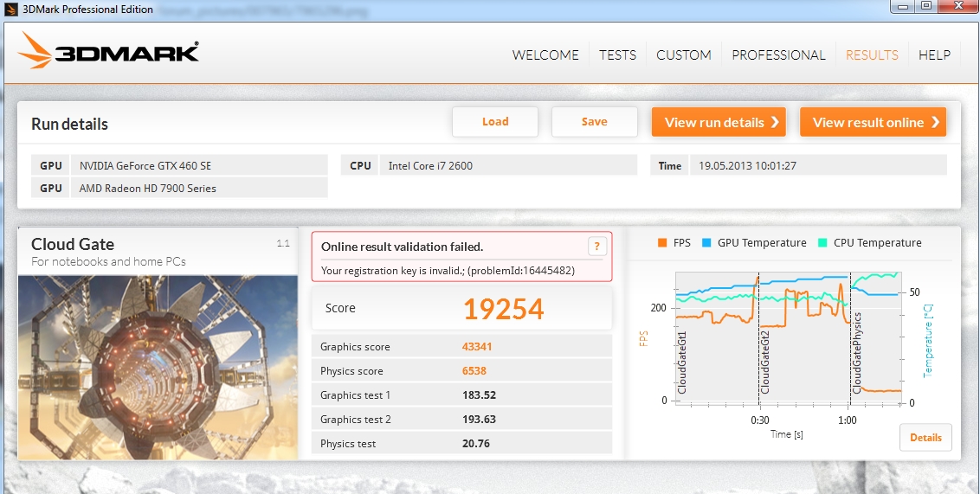Viewport: 980px width, 494px height.
Task: Click the Physics test value 20.76
Action: point(476,444)
